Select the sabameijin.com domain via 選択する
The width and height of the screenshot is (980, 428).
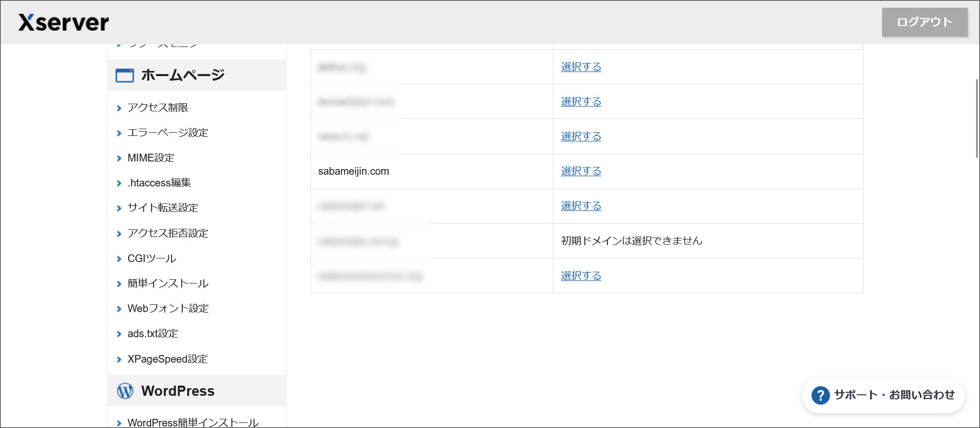tap(581, 171)
